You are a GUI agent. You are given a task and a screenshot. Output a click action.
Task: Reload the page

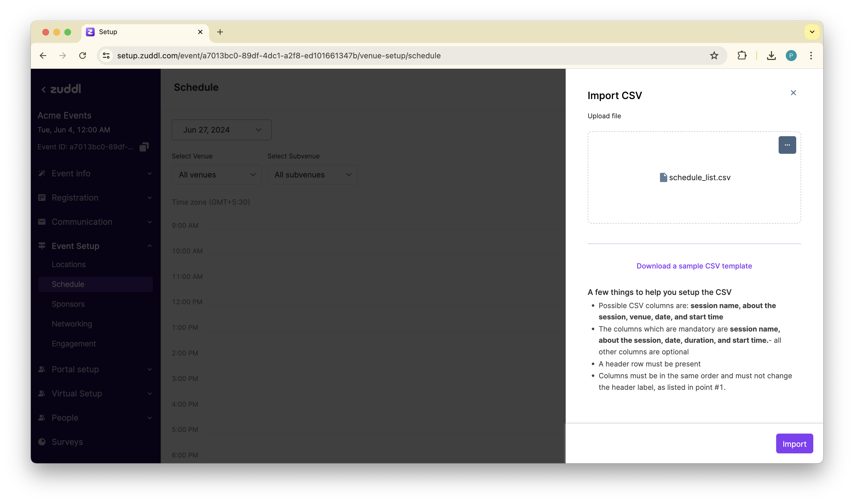point(83,56)
